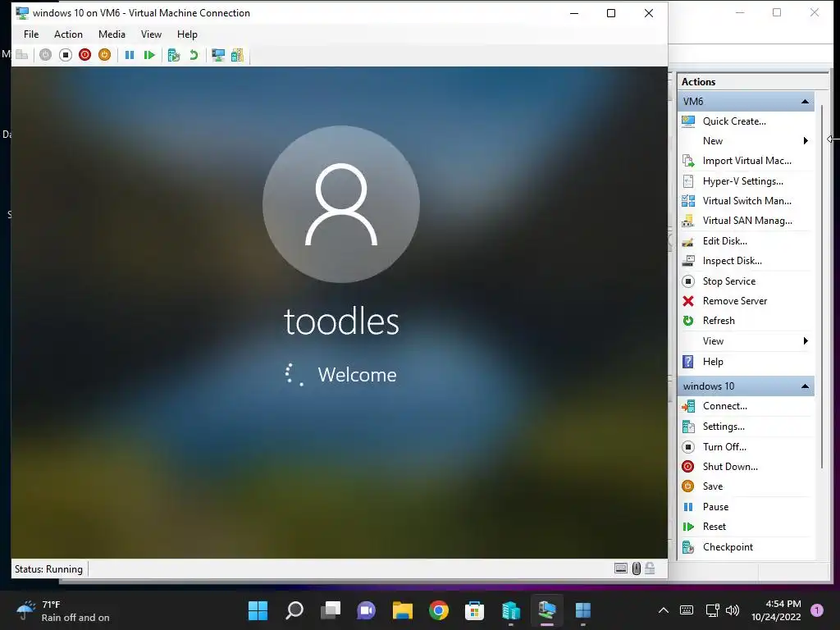The width and height of the screenshot is (840, 630).
Task: Click the purple notification badge
Action: point(817,610)
